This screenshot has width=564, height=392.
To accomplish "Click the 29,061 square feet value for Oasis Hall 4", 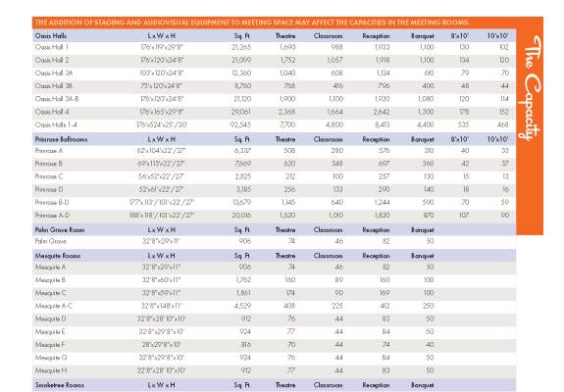I will pyautogui.click(x=241, y=112).
